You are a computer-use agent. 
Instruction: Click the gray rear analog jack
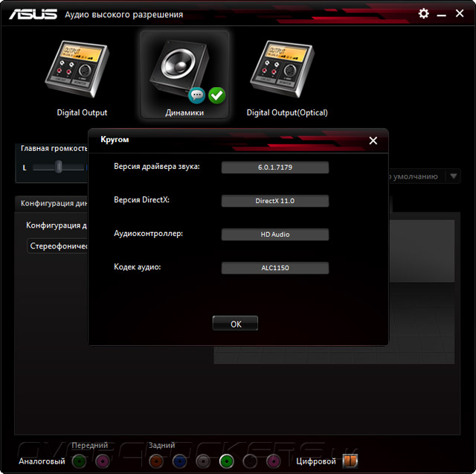pyautogui.click(x=203, y=461)
